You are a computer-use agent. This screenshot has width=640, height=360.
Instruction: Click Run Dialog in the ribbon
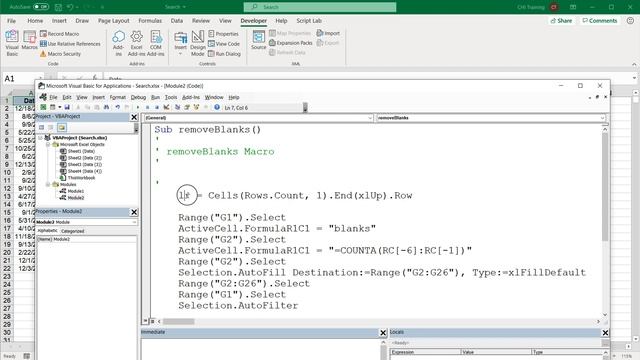pyautogui.click(x=224, y=53)
